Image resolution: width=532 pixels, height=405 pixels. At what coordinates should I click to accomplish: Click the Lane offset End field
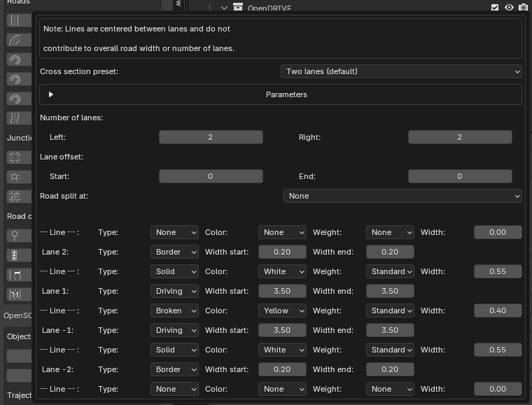(460, 176)
